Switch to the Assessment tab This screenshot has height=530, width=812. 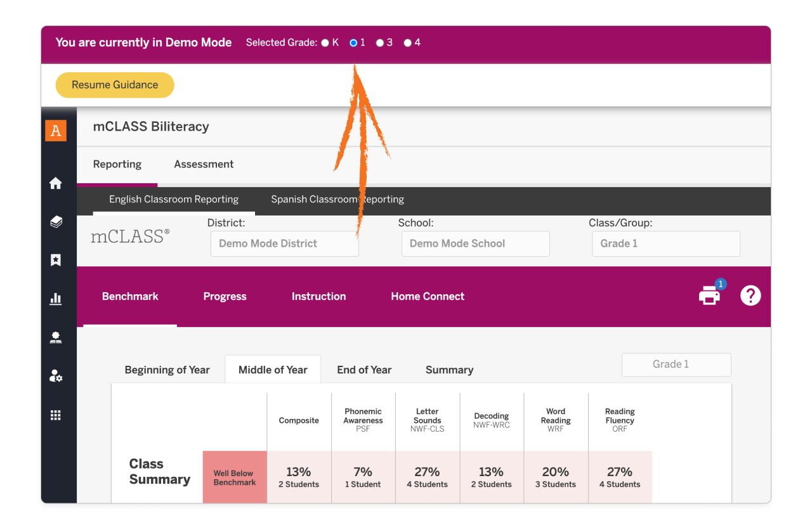(204, 164)
